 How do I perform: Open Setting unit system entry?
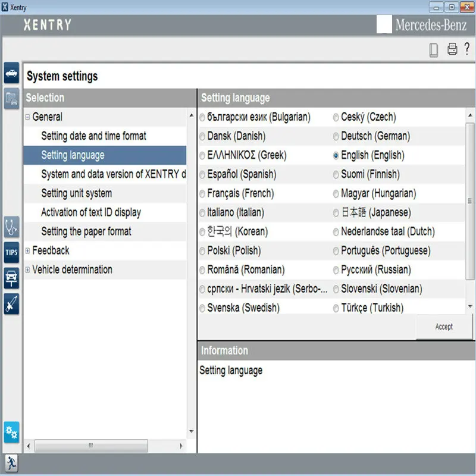click(x=77, y=193)
